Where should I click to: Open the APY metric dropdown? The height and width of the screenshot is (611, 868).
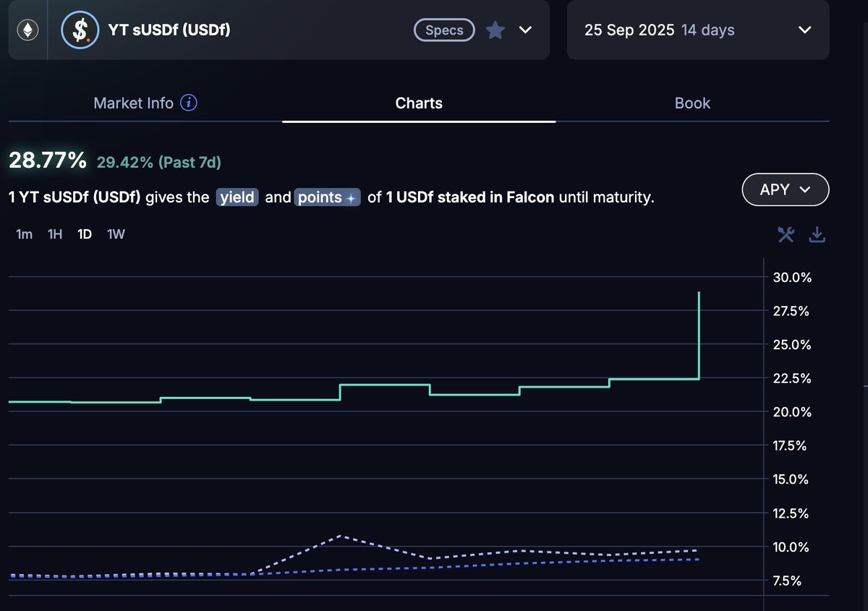(x=786, y=189)
